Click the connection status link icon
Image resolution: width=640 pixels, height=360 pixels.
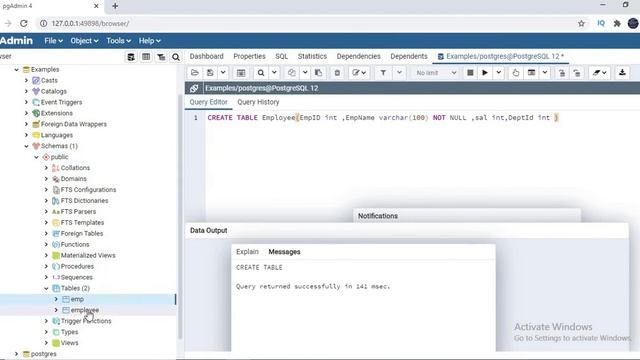pos(194,88)
